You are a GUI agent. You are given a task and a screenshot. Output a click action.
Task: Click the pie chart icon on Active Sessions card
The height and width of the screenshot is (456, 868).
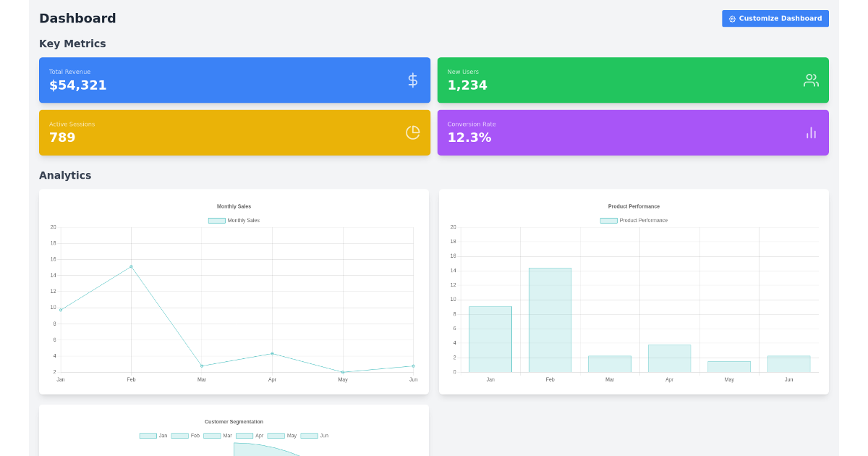[x=412, y=132]
